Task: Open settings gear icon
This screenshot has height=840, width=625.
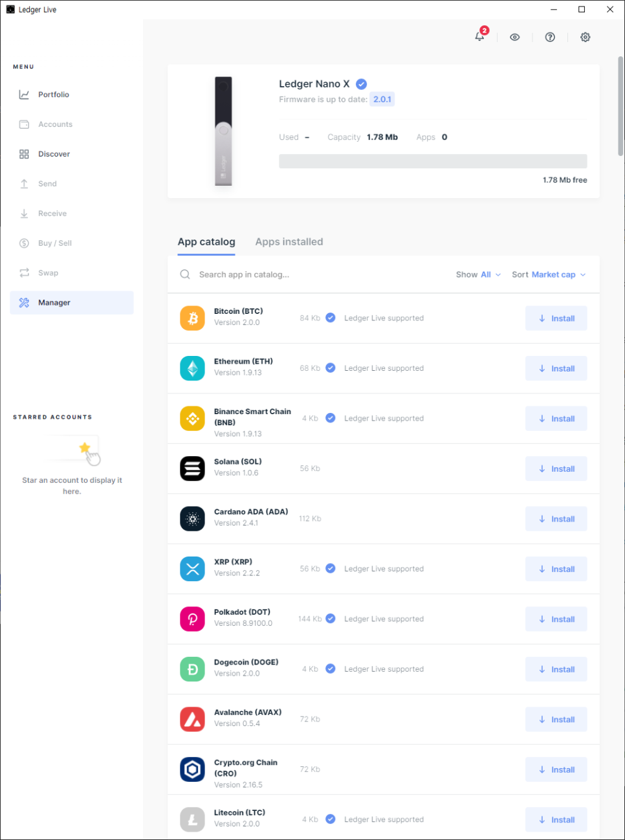Action: (x=586, y=37)
